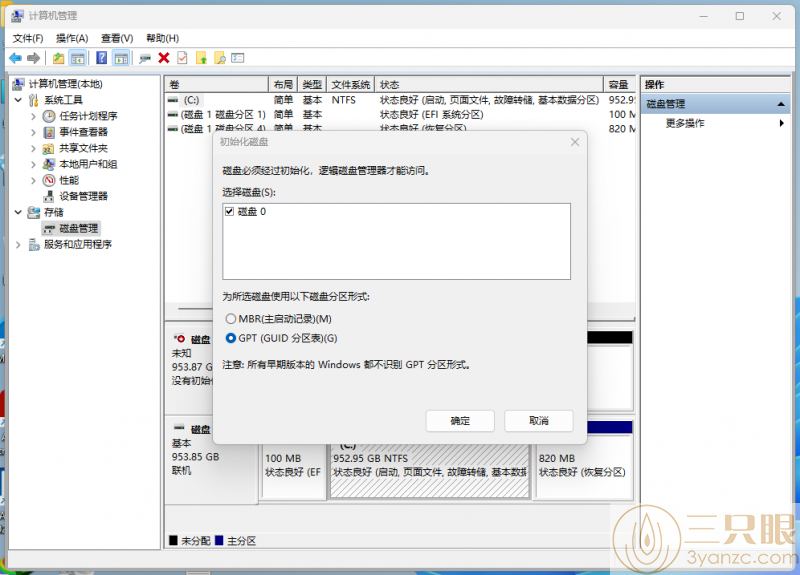
Task: Open Event Viewer (事件查看器) node
Action: pos(84,132)
